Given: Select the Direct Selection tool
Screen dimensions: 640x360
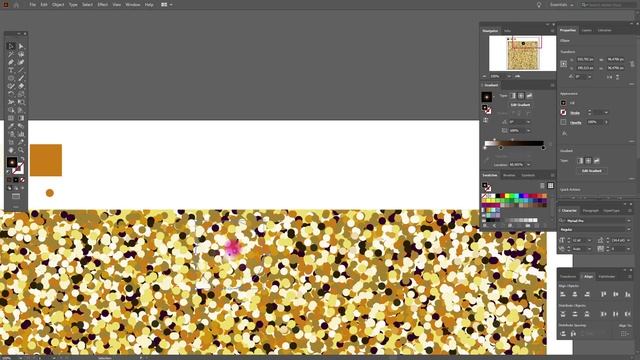Looking at the screenshot, I should coord(21,46).
